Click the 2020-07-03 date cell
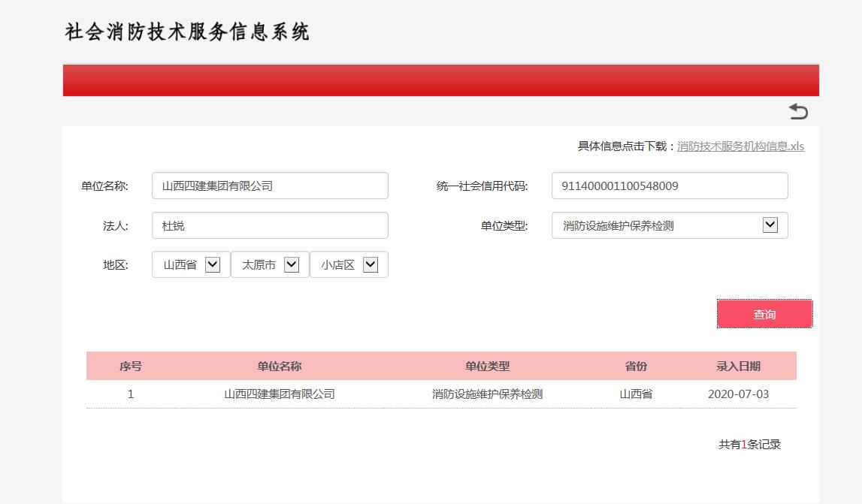The image size is (862, 504). click(x=738, y=394)
